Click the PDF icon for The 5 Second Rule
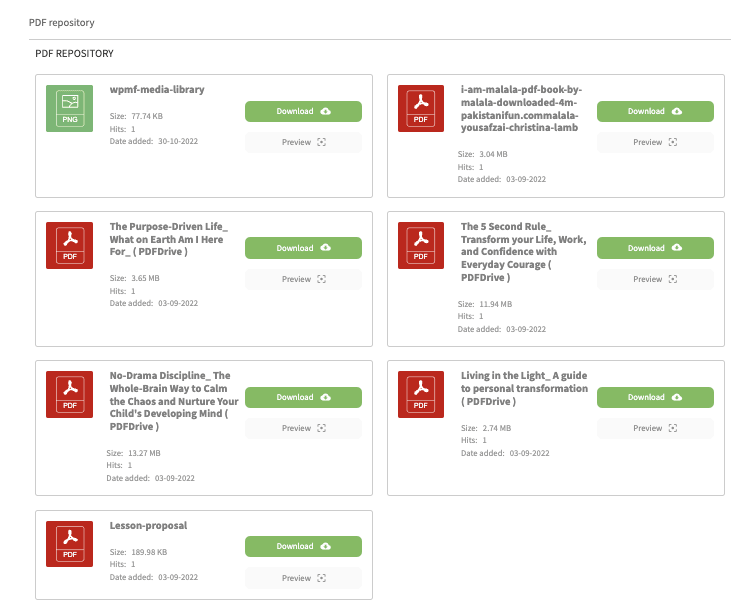Viewport: 750px width, 616px height. [422, 245]
